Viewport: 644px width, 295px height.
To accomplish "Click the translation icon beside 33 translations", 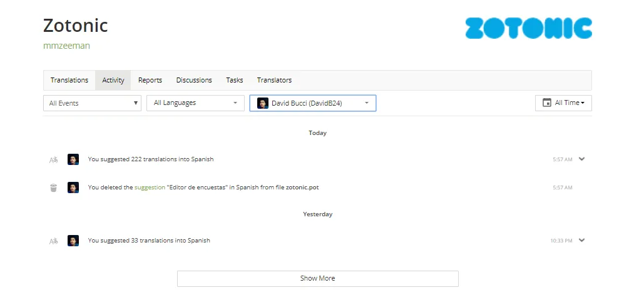I will (x=53, y=241).
